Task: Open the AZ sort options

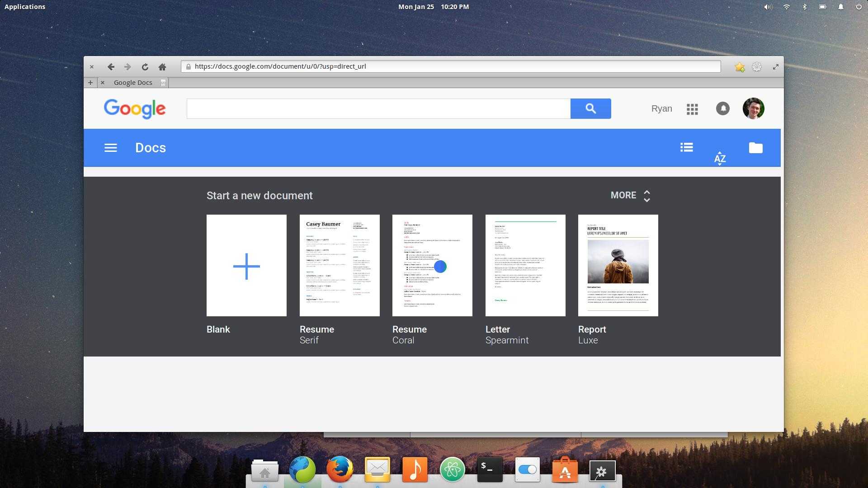Action: (x=720, y=158)
